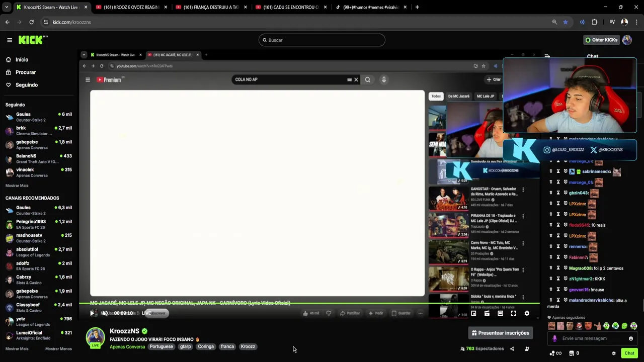The height and width of the screenshot is (362, 644).
Task: Switch to the TikTok #humor #memes tab
Action: pos(371,7)
